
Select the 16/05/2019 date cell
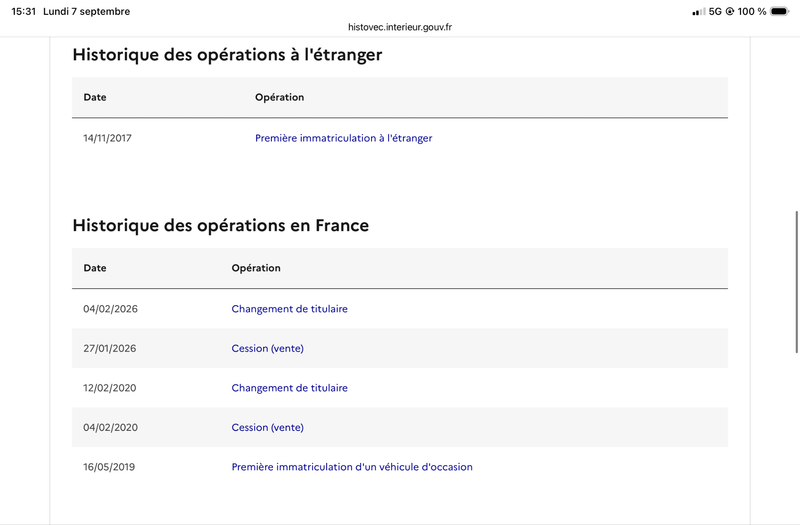pos(109,467)
